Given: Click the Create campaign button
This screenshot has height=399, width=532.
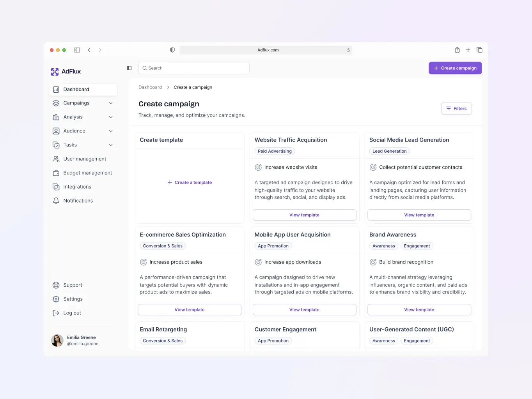Looking at the screenshot, I should 455,68.
